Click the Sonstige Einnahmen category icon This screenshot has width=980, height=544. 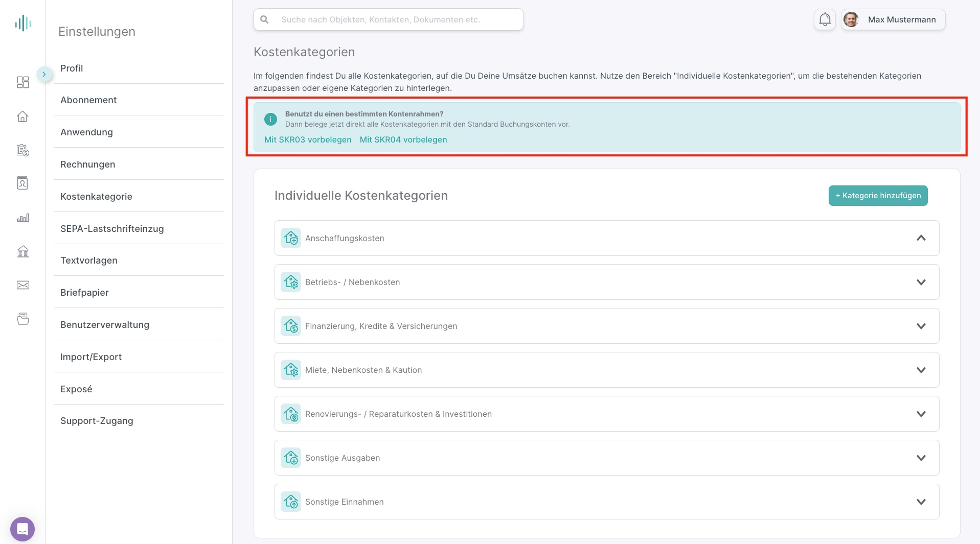click(x=291, y=502)
